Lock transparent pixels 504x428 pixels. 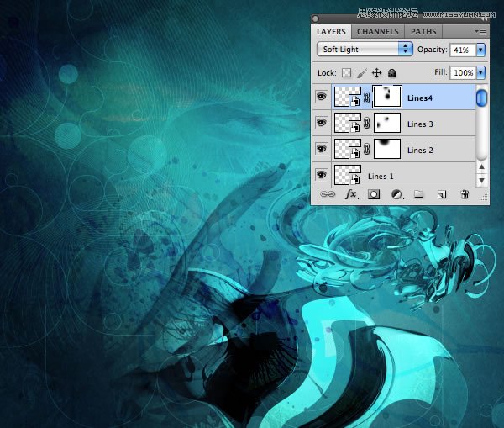(345, 73)
